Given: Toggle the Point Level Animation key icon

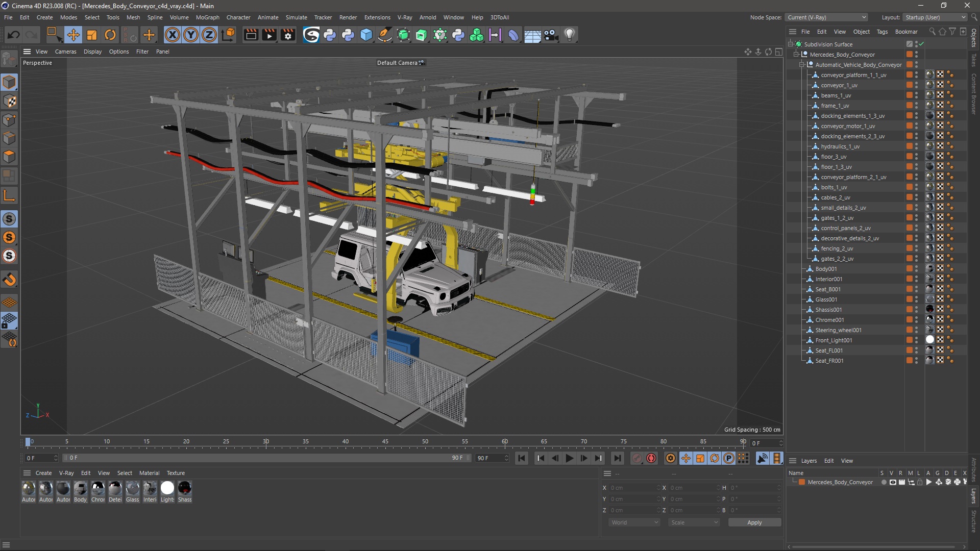Looking at the screenshot, I should (x=743, y=458).
